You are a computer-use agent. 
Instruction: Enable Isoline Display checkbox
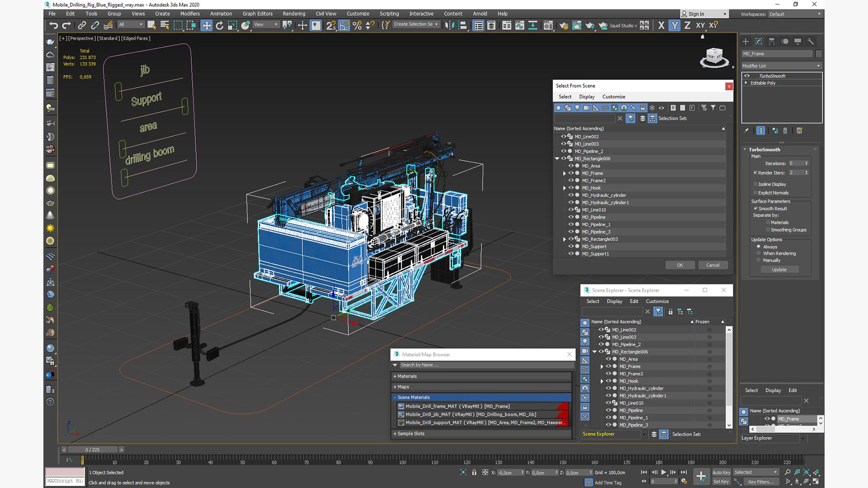(755, 184)
